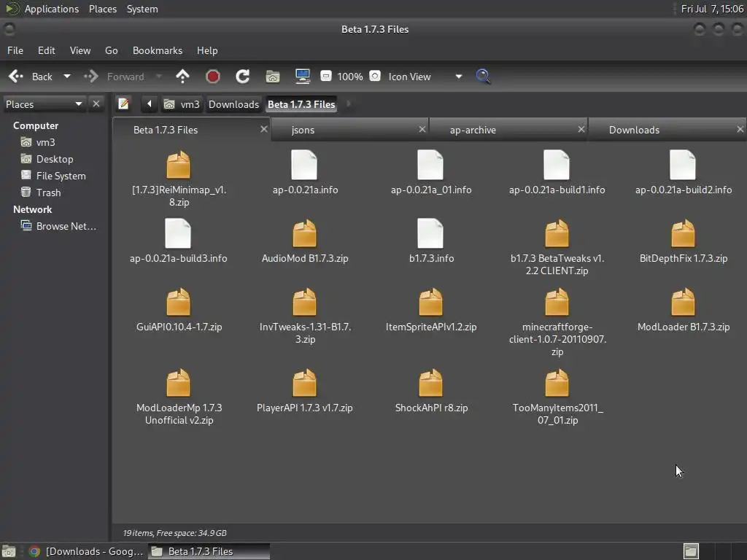Select the ap-0.0.21a-build1.info file icon
Image resolution: width=747 pixels, height=560 pixels.
[x=557, y=165]
